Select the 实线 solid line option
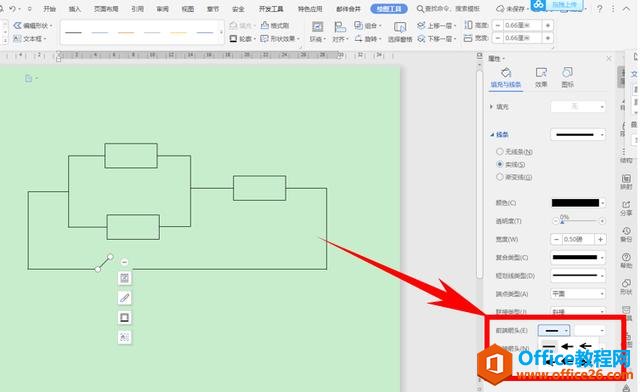640x392 pixels. tap(511, 164)
